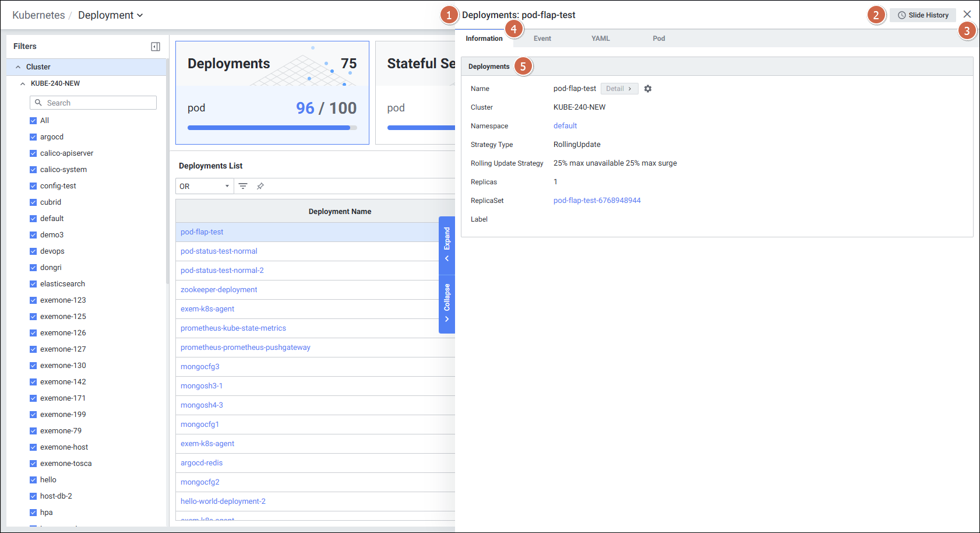The width and height of the screenshot is (980, 533).
Task: Click the Deployments pod progress bar
Action: pyautogui.click(x=272, y=128)
